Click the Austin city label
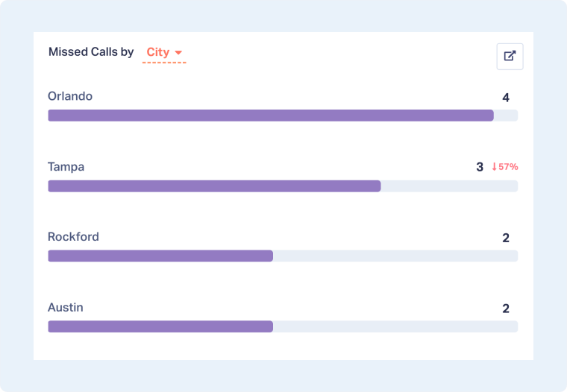The height and width of the screenshot is (392, 567). [66, 308]
